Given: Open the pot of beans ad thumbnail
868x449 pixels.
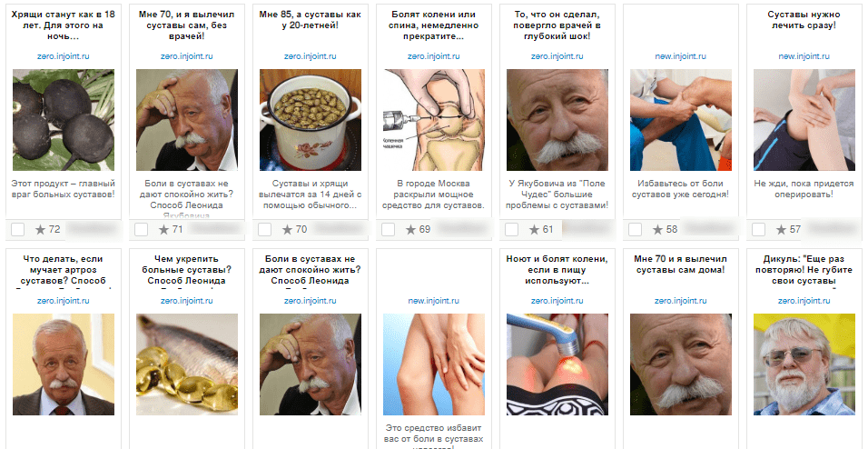Looking at the screenshot, I should point(311,120).
